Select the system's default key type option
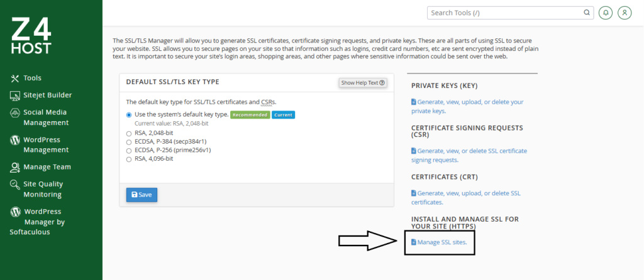The width and height of the screenshot is (644, 280). tap(129, 115)
